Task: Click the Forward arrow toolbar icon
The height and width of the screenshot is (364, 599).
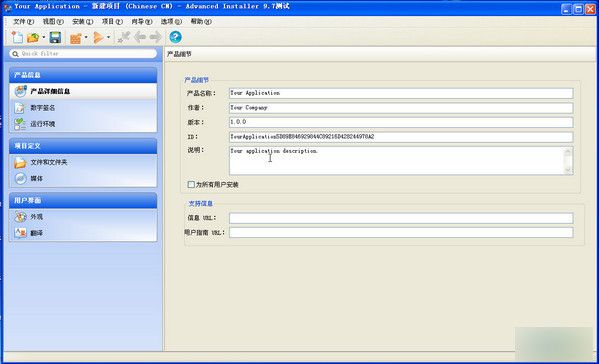Action: 155,37
